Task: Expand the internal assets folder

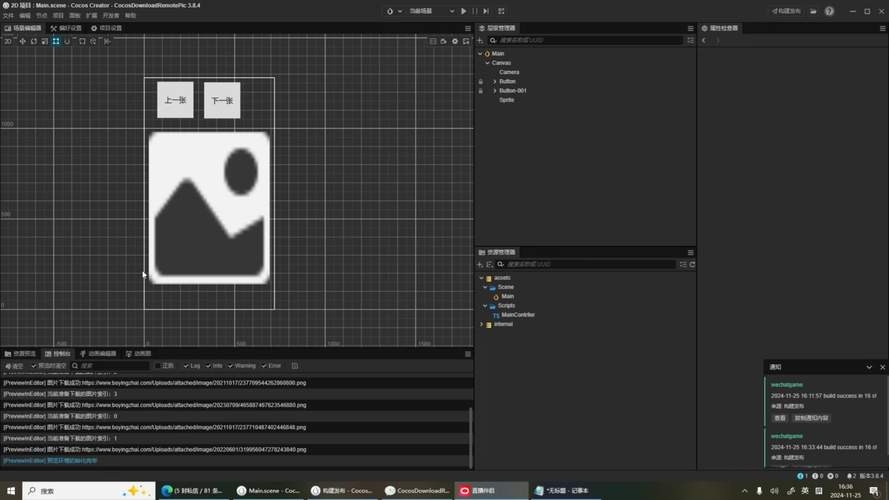Action: tap(481, 324)
